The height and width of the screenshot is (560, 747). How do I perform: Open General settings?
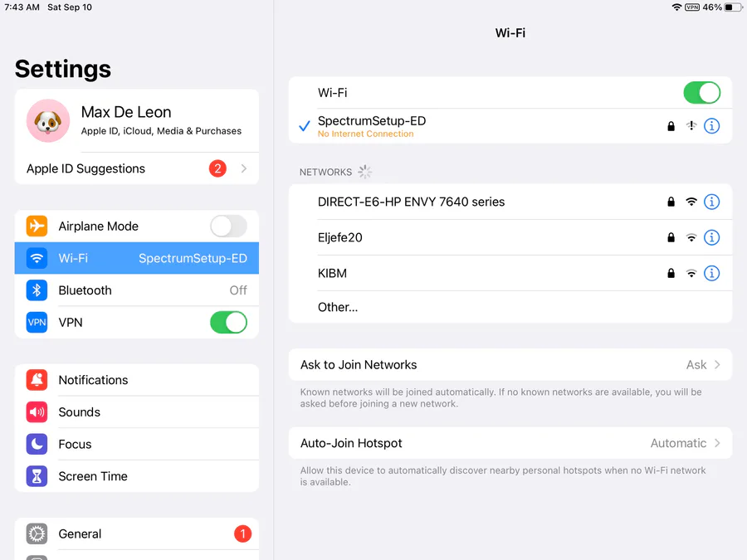137,533
